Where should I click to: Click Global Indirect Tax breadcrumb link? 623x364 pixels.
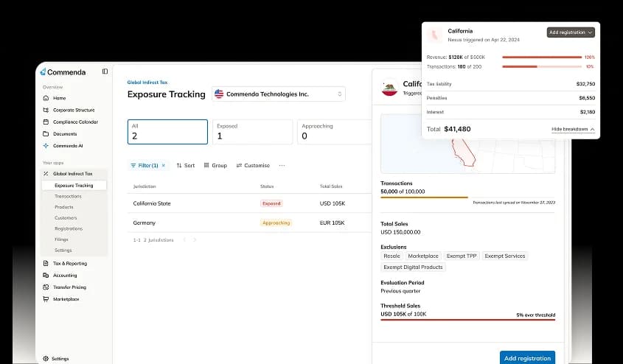tap(147, 83)
